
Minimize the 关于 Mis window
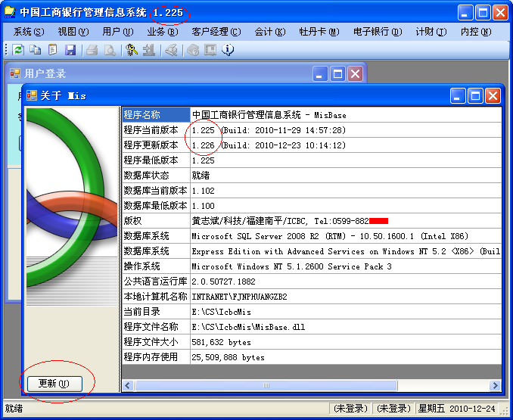(x=457, y=96)
